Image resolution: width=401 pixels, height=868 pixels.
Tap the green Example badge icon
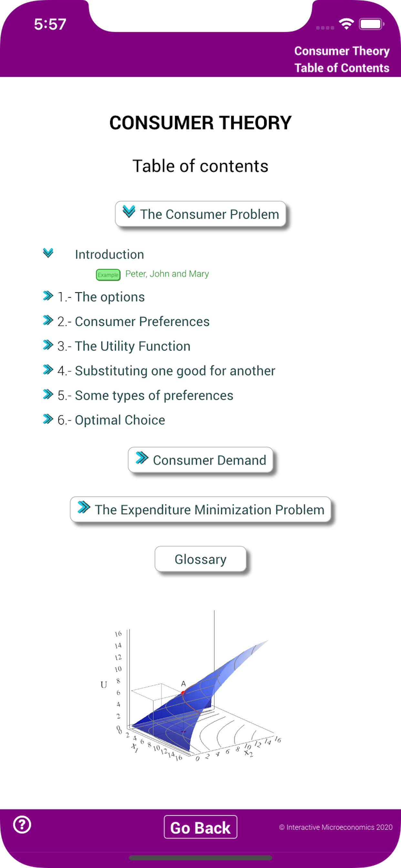pyautogui.click(x=108, y=274)
